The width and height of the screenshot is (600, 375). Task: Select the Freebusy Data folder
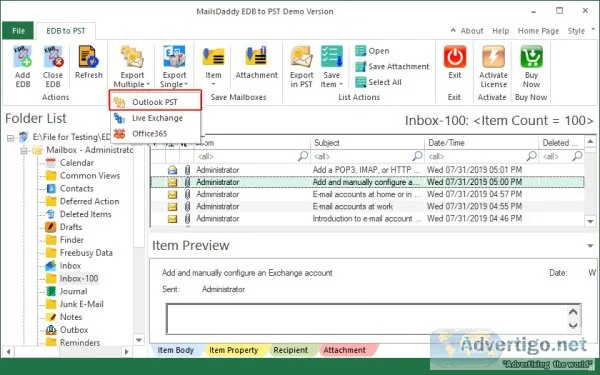[x=86, y=253]
